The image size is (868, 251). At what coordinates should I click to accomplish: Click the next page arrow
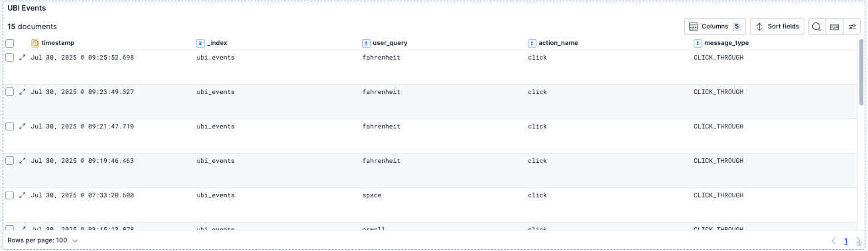(859, 241)
